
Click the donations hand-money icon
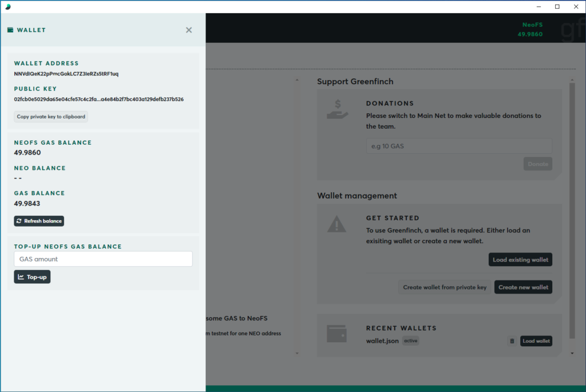[337, 109]
